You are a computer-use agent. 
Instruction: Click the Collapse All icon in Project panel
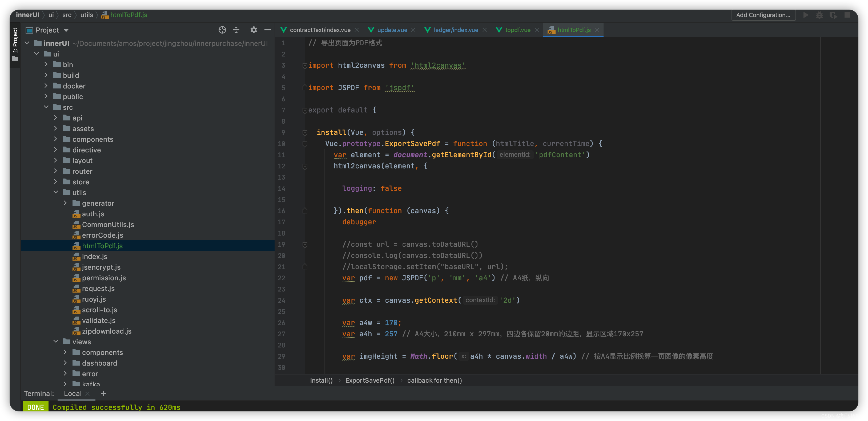click(236, 30)
